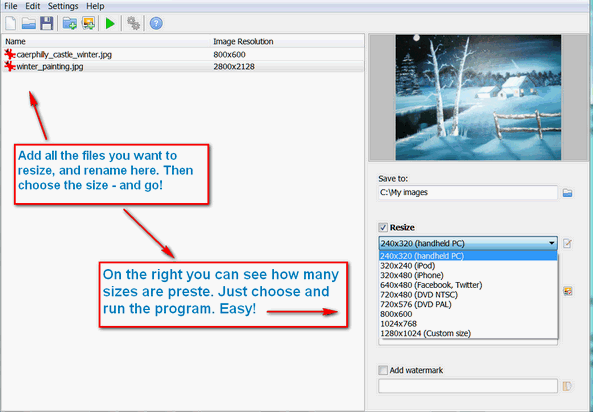The width and height of the screenshot is (593, 412).
Task: Click the edit icon beside the size dropdown
Action: 567,243
